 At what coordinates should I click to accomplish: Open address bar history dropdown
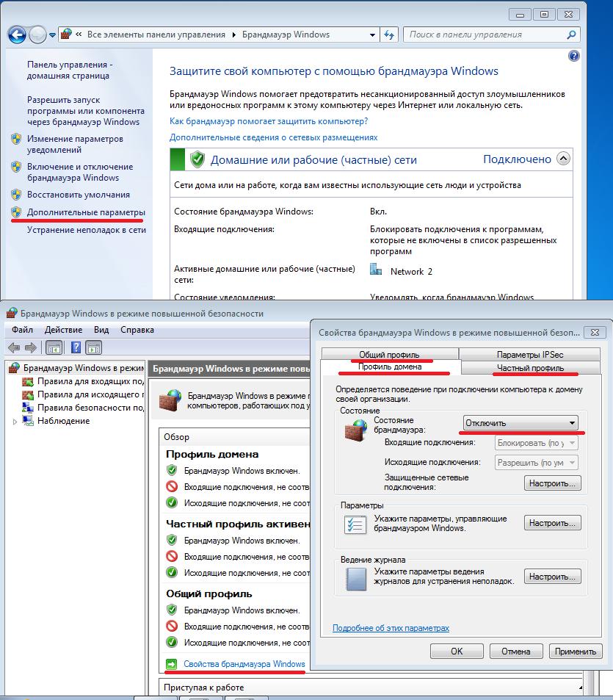[372, 35]
